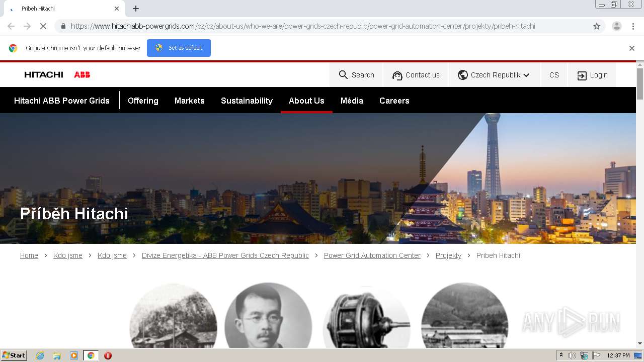The height and width of the screenshot is (362, 644).
Task: Open the About Us menu
Action: click(306, 101)
